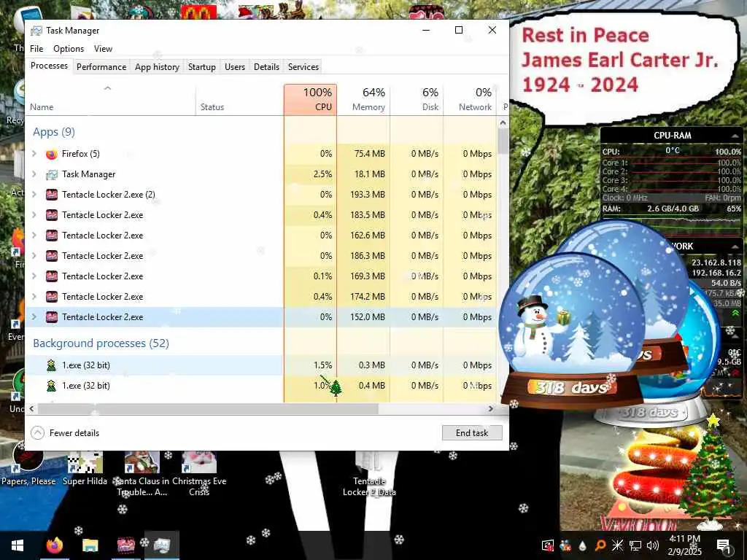Select the Super Hilda desktop icon

tap(85, 467)
